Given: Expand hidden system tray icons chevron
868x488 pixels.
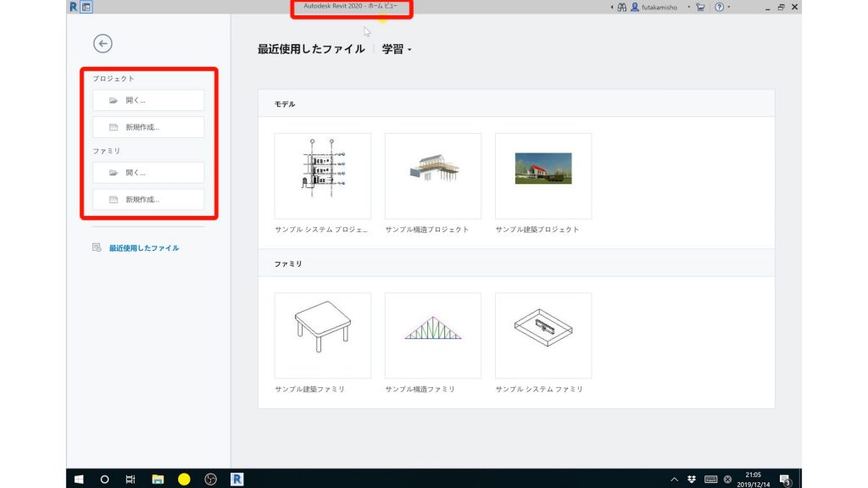Looking at the screenshot, I should point(675,479).
